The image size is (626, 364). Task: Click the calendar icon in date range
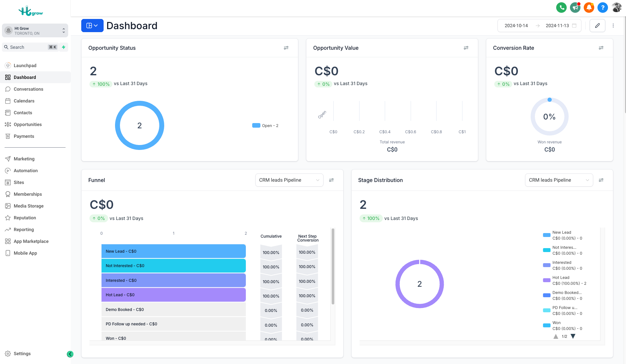point(574,26)
